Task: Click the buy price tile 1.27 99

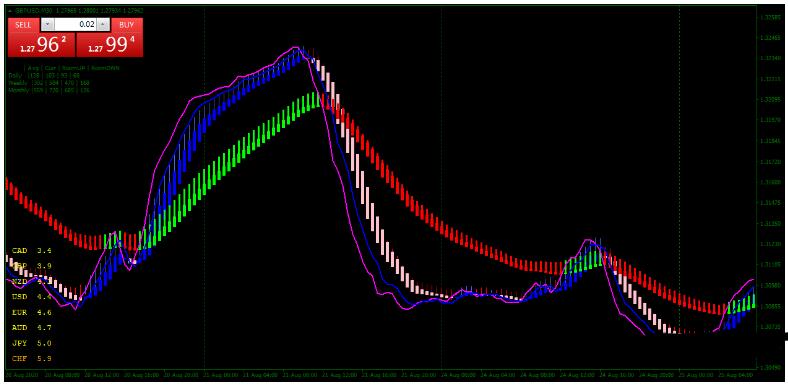Action: 110,45
